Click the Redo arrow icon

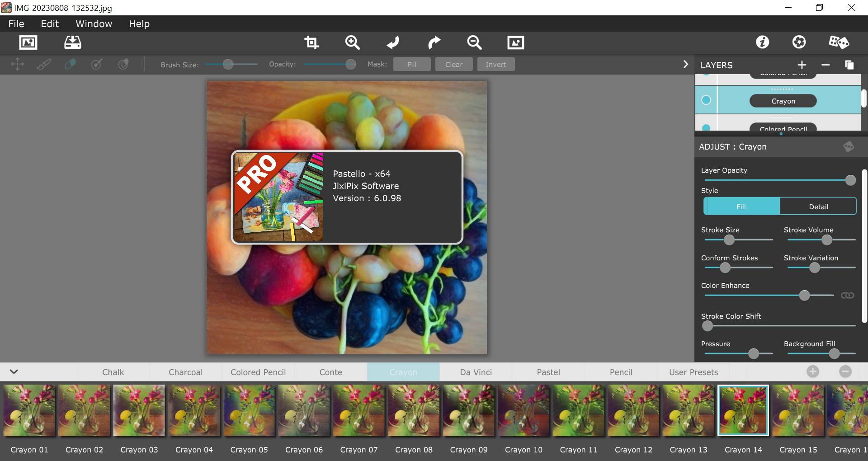pos(434,42)
